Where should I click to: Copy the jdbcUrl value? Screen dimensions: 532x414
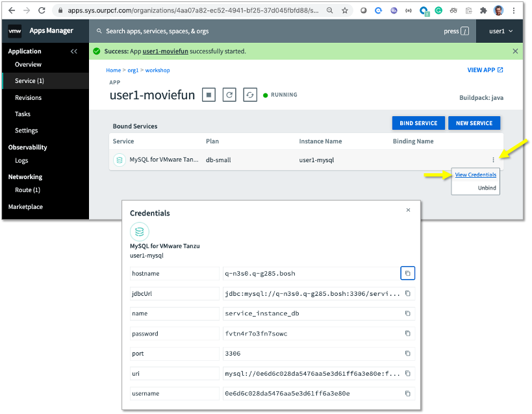pyautogui.click(x=407, y=293)
